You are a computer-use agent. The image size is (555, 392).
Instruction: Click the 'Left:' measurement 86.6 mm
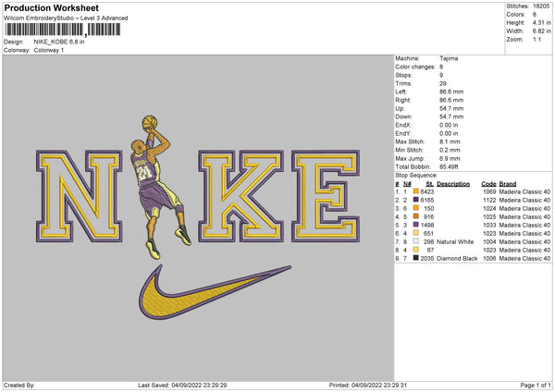click(451, 92)
